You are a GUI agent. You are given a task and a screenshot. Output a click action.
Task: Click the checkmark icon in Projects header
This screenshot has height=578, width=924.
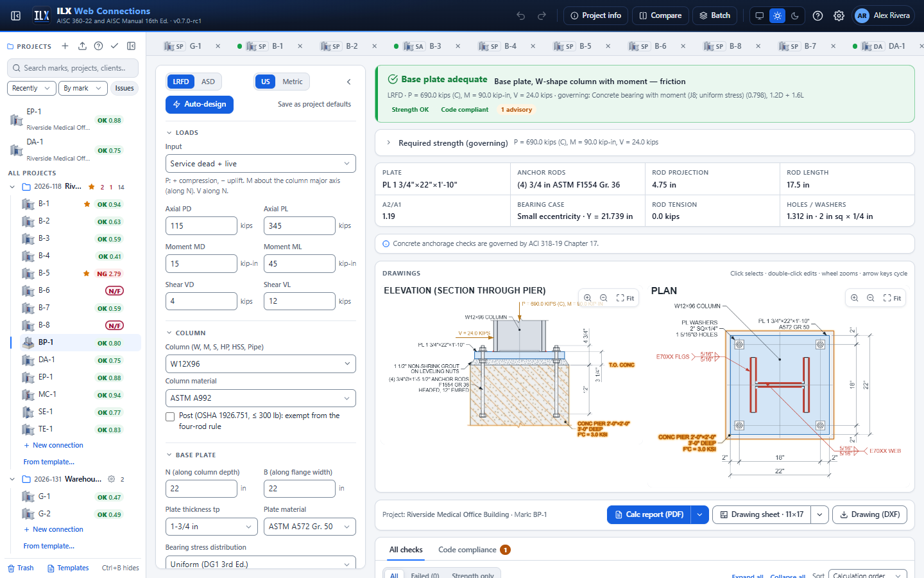click(114, 46)
